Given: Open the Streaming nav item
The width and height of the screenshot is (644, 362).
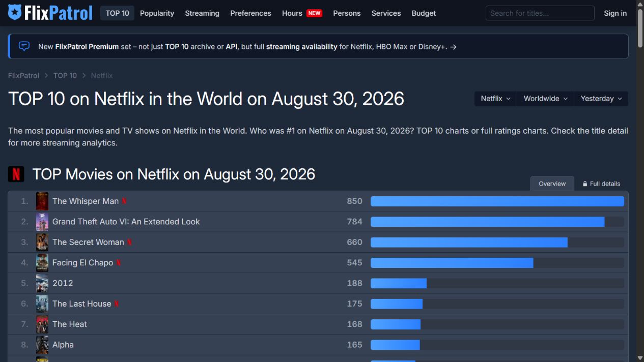Looking at the screenshot, I should [x=202, y=13].
